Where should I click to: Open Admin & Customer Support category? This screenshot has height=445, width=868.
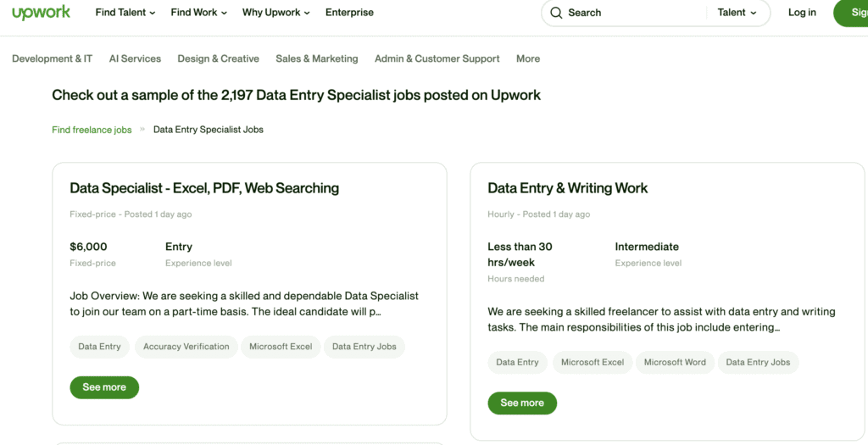[x=437, y=58]
